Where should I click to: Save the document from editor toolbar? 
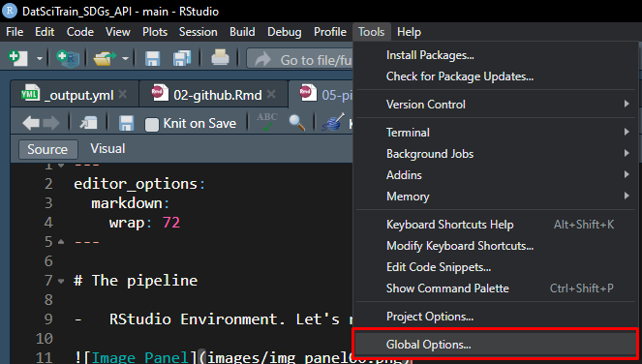[x=126, y=123]
